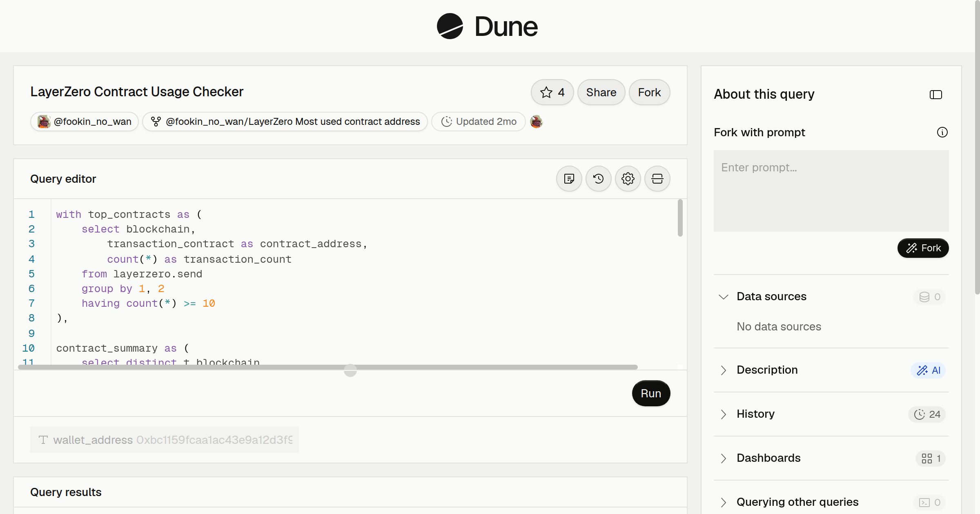Toggle the editor layout collapse icon
980x514 pixels.
(x=657, y=179)
